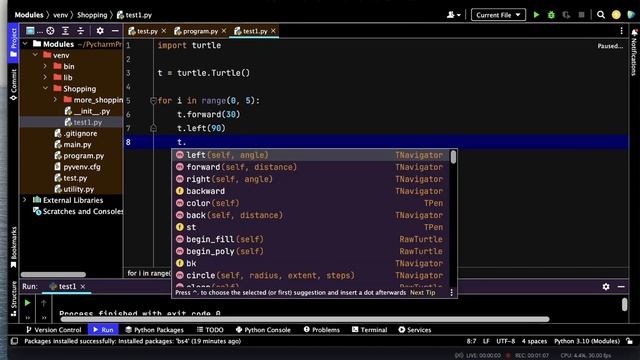Click Python 3.10 (Modules) interpreter status

tap(587, 341)
